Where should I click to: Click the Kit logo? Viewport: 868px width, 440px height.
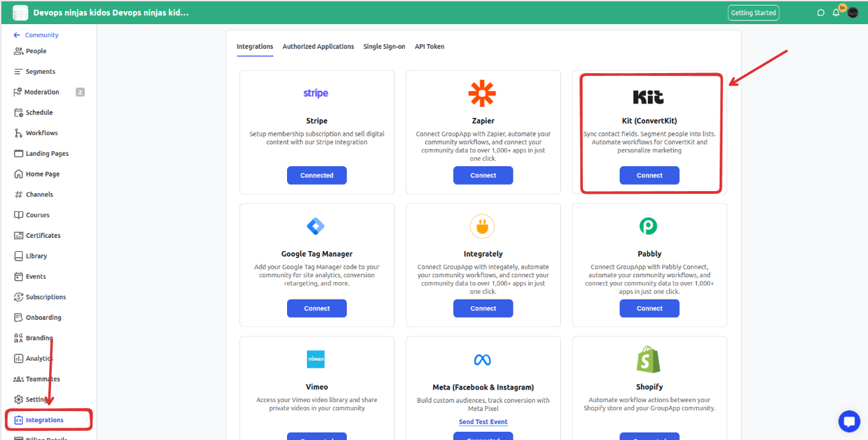pos(649,97)
